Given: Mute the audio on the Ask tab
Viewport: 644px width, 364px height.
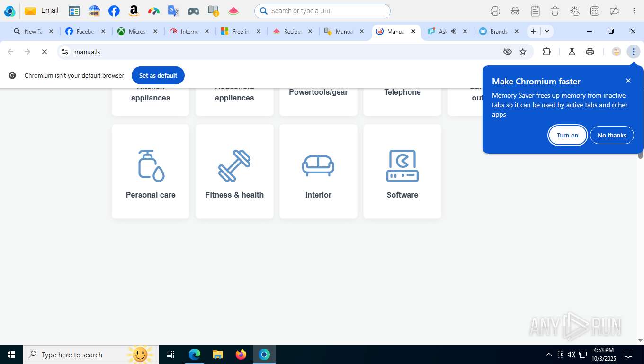Looking at the screenshot, I should [x=454, y=31].
